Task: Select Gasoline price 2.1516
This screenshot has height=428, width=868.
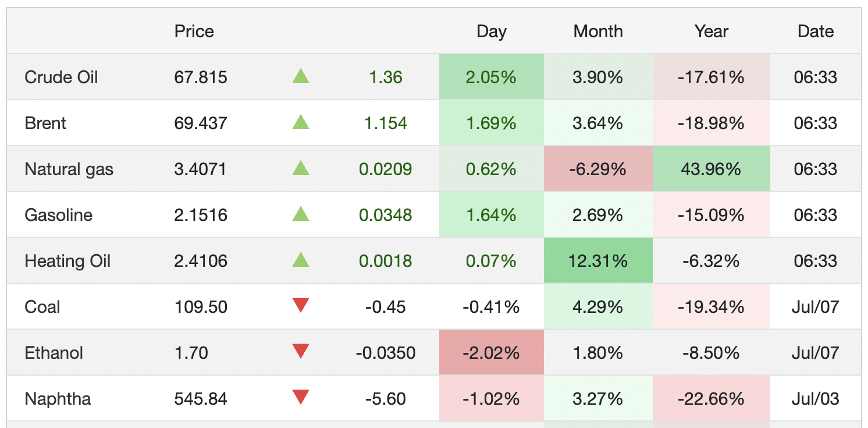Action: coord(200,215)
